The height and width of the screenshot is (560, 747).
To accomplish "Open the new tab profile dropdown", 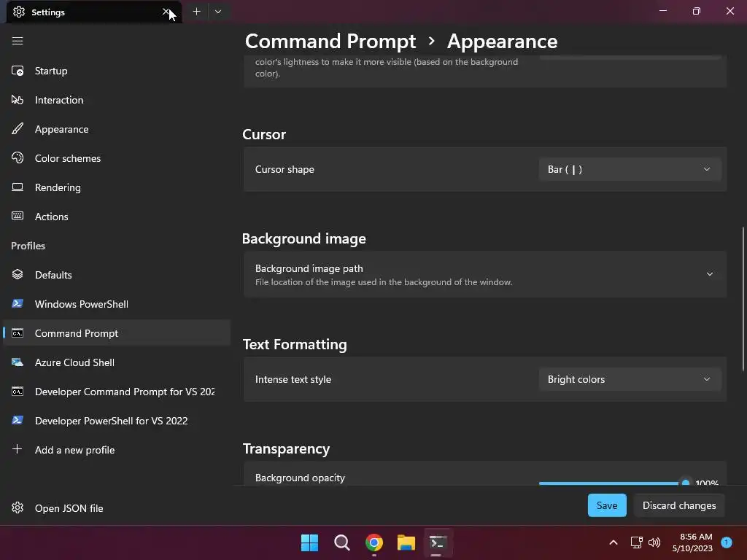I will tap(218, 12).
